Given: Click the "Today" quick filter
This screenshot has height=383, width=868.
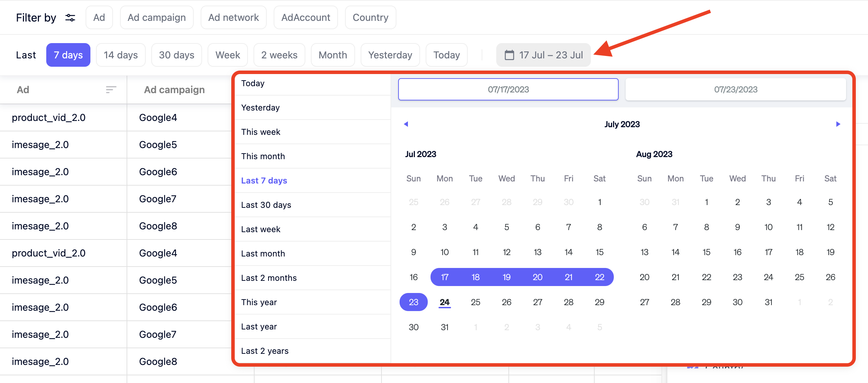Looking at the screenshot, I should pos(447,55).
